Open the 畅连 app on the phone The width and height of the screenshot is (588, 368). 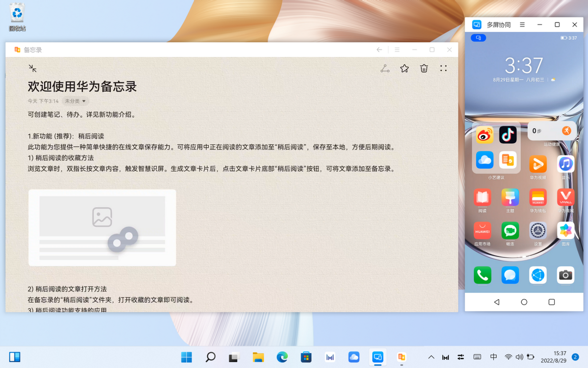click(x=510, y=231)
